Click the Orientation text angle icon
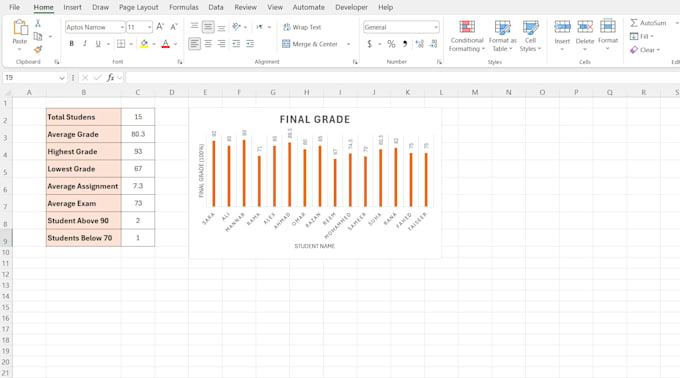The image size is (680, 378). coord(236,27)
